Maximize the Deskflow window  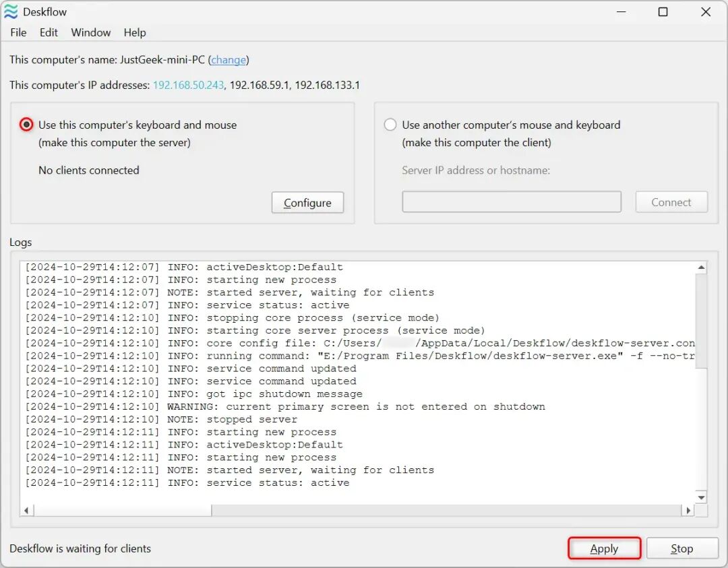(x=663, y=11)
